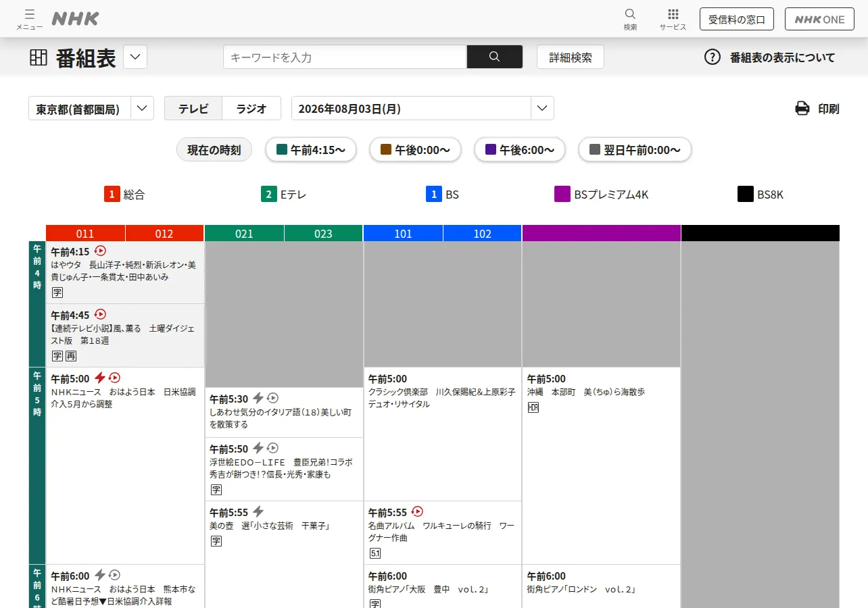Expand the 番組表 chevron dropdown
This screenshot has width=868, height=608.
point(135,57)
